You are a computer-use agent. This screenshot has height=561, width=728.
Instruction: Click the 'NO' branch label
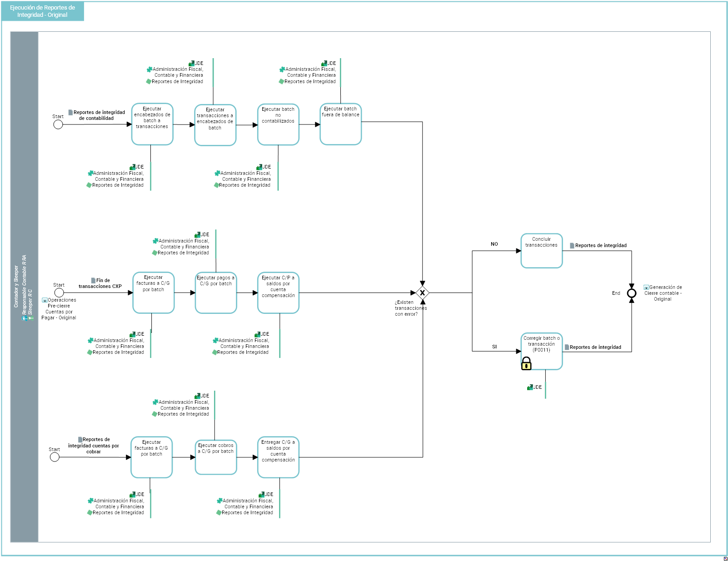coord(494,244)
